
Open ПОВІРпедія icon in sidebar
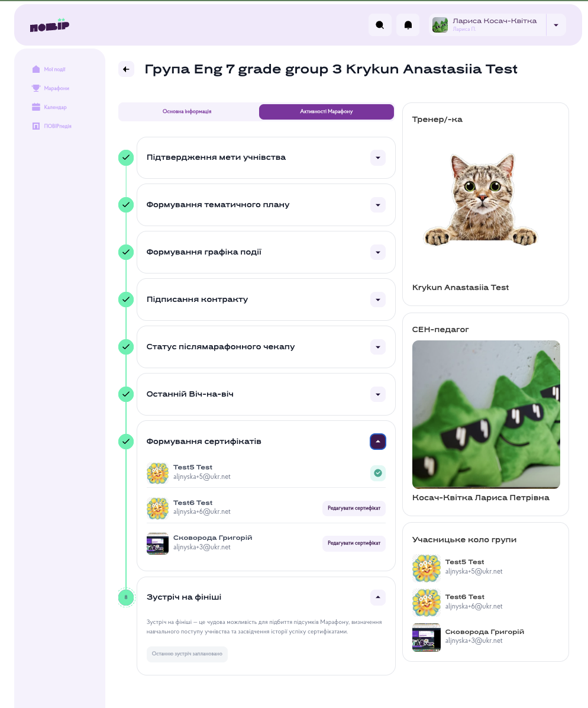(x=36, y=126)
